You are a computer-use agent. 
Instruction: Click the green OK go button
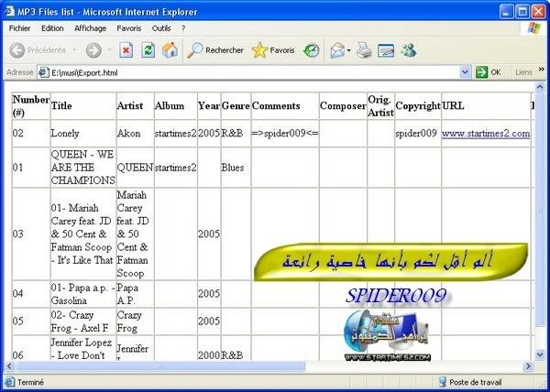click(x=488, y=72)
